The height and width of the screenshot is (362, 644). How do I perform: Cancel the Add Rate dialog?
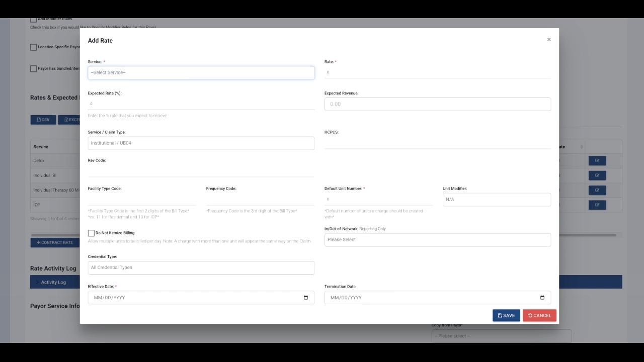point(539,315)
